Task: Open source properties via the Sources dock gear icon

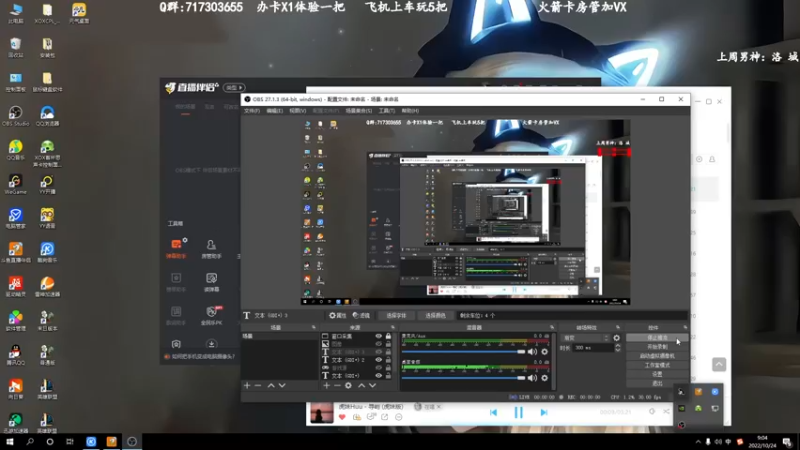Action: [348, 386]
